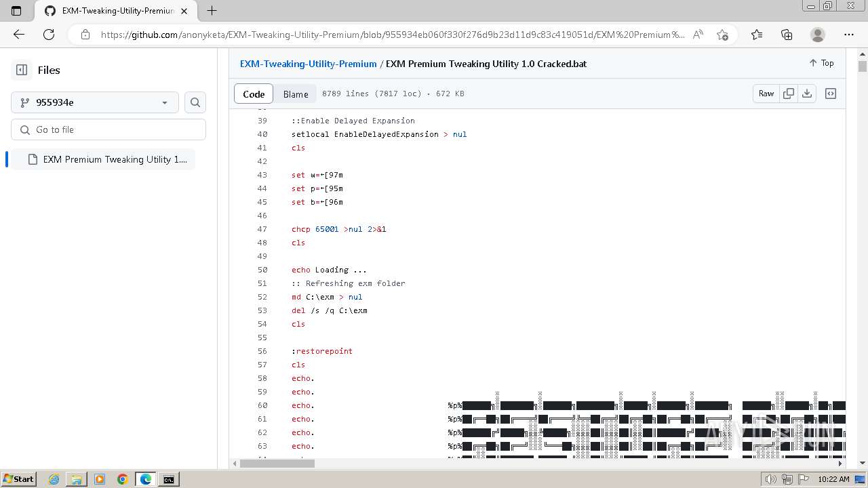868x488 pixels.
Task: Open media player from taskbar
Action: (100, 479)
